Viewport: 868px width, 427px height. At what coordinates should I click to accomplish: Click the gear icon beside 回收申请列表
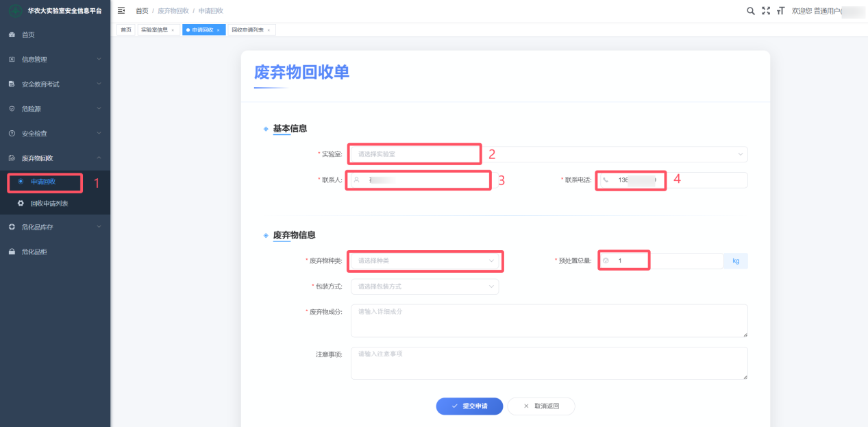(21, 204)
